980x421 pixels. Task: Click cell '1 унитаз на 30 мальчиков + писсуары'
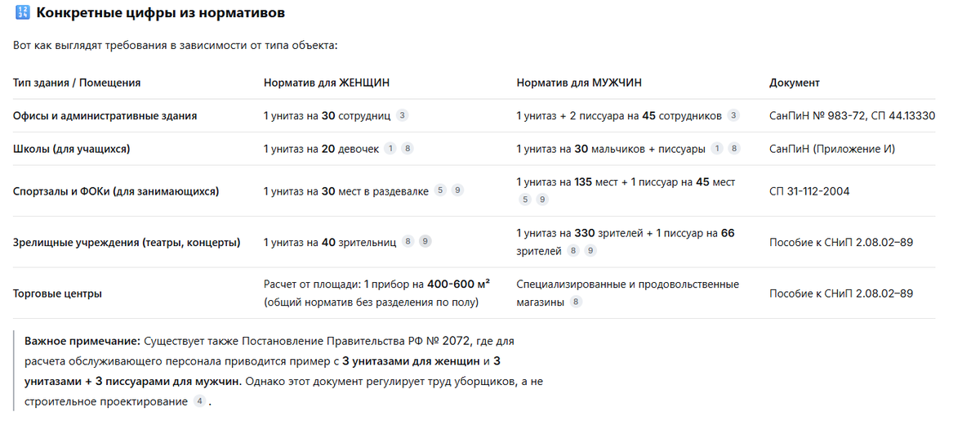[612, 149]
